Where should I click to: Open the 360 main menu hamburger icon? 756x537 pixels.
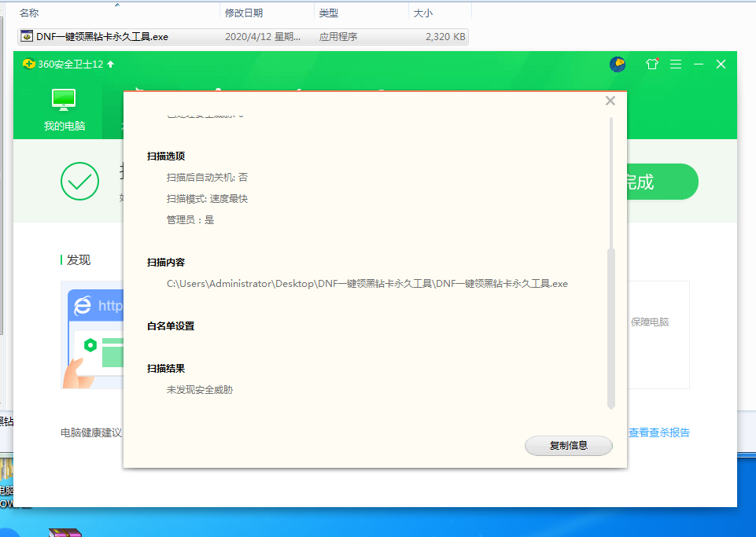click(x=676, y=64)
